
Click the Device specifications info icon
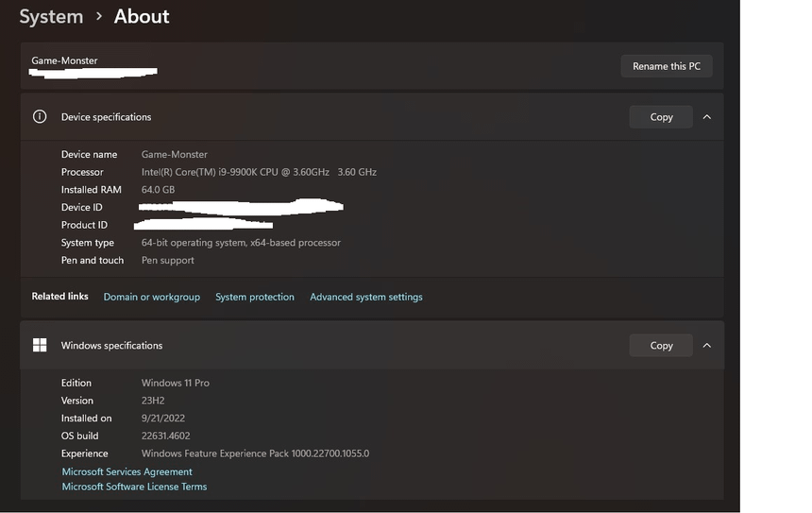click(x=40, y=117)
